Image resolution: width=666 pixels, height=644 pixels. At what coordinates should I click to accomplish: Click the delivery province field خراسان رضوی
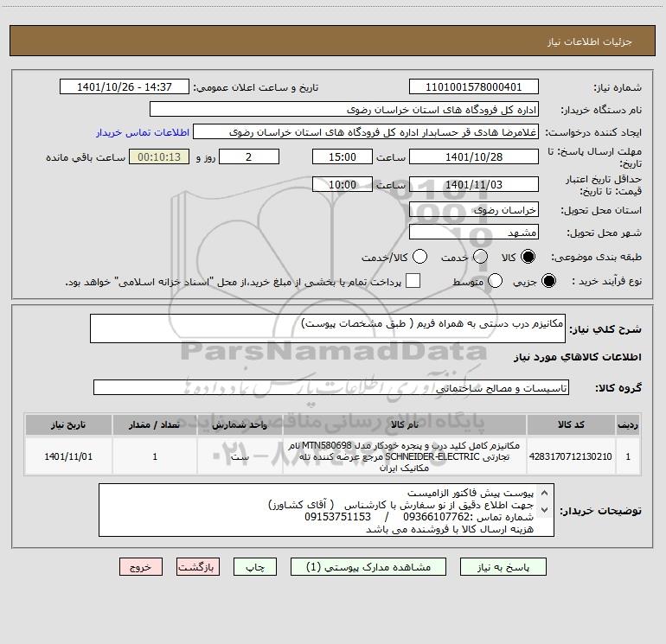pyautogui.click(x=474, y=210)
